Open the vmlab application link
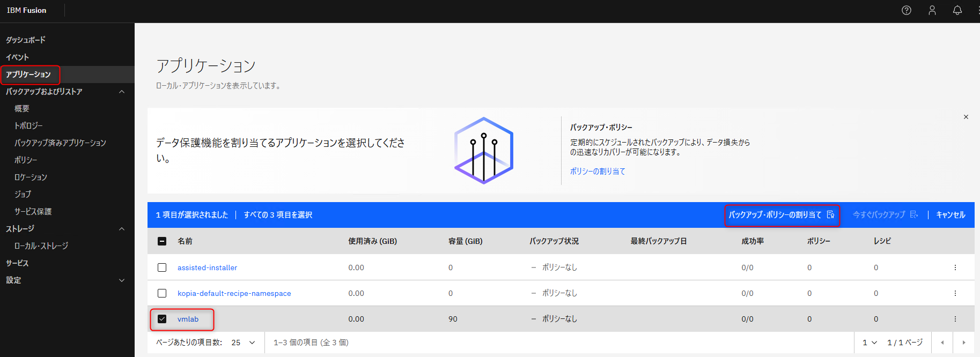This screenshot has height=357, width=980. pos(188,319)
